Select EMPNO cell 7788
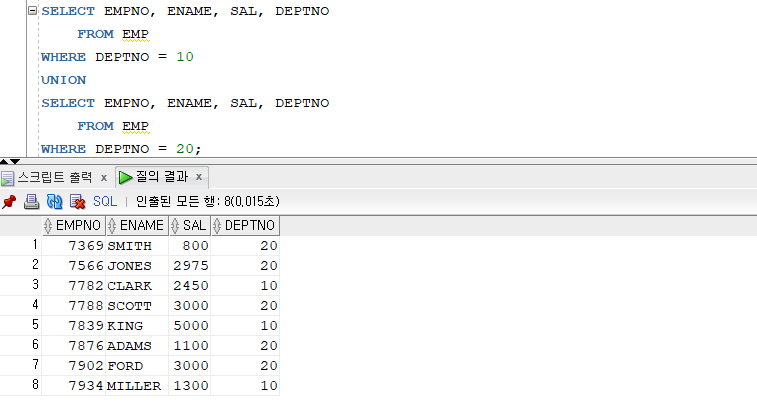This screenshot has width=757, height=404. click(73, 306)
